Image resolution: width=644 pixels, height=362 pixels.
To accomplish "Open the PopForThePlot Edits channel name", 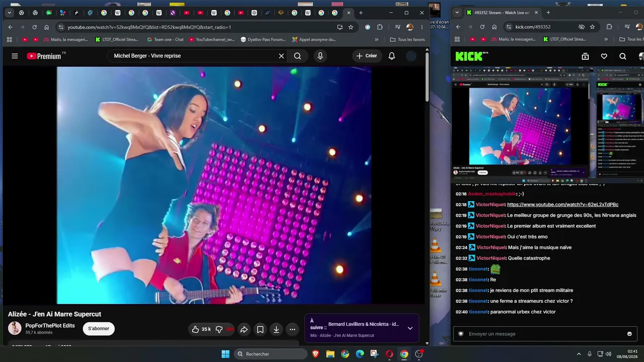I will coord(50,325).
